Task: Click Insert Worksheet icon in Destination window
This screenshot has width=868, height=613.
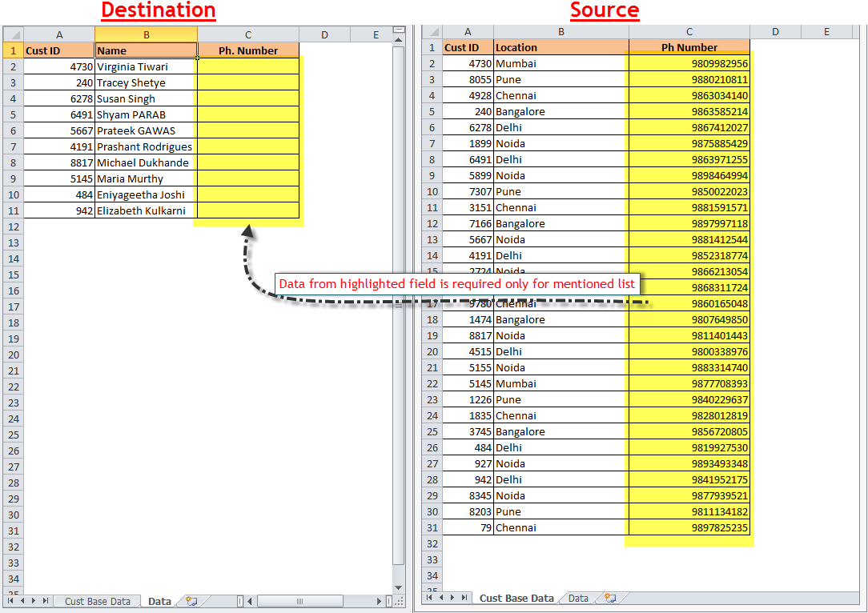Action: 191,601
